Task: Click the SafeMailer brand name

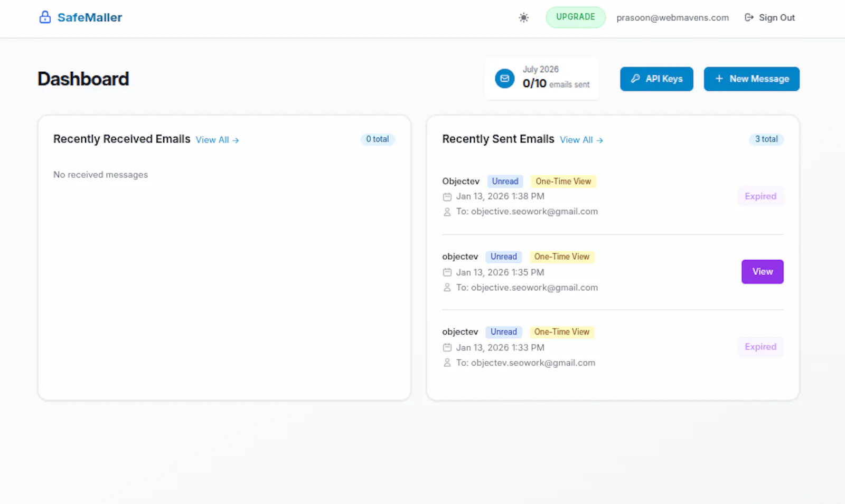Action: 90,17
